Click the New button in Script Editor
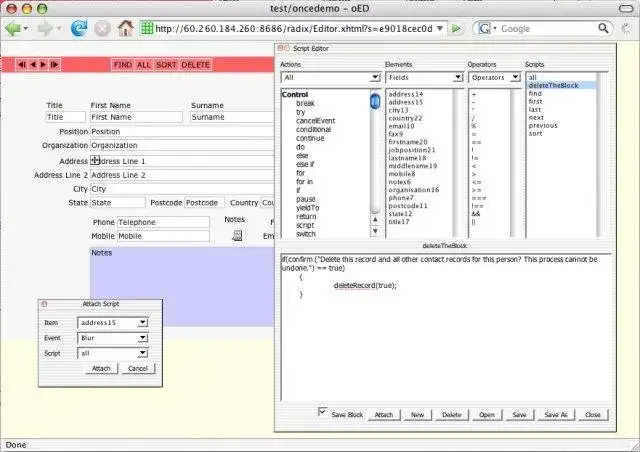 (x=417, y=415)
